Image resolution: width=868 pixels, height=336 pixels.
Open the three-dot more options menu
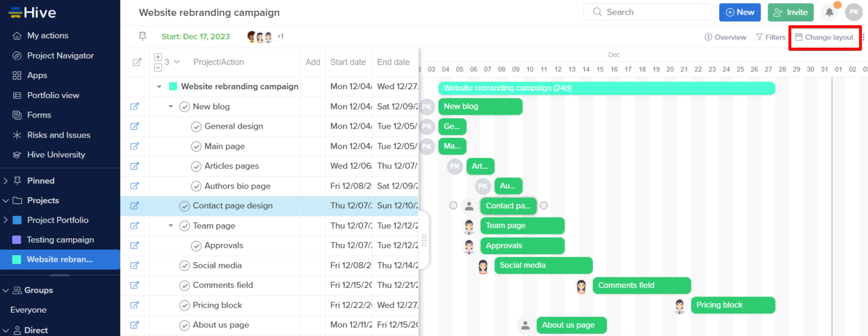(x=863, y=37)
